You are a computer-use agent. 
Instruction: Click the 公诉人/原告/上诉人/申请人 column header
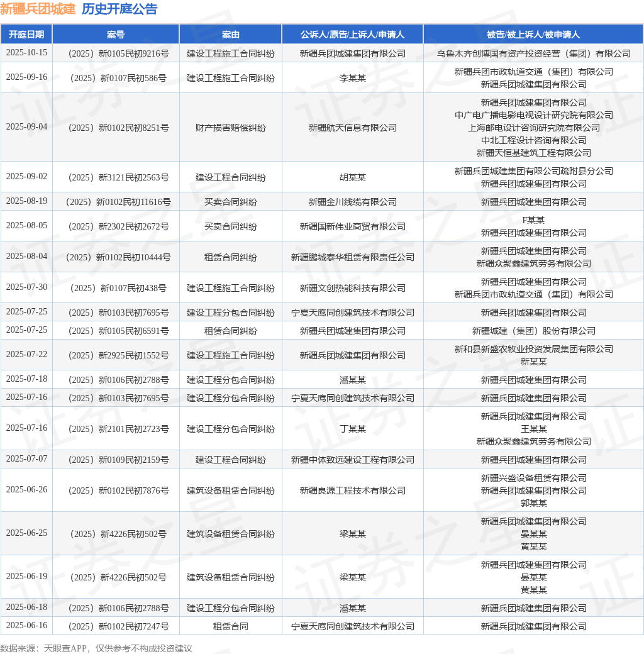click(352, 34)
